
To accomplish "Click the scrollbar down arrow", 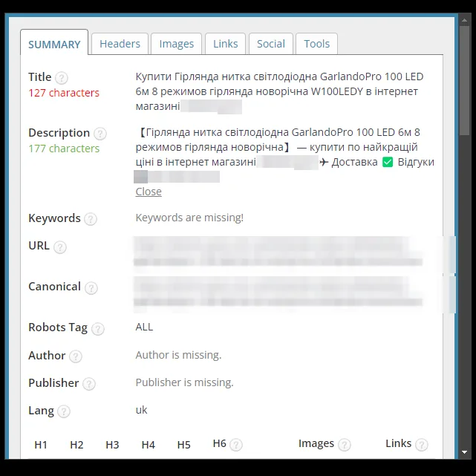I will pyautogui.click(x=464, y=452).
